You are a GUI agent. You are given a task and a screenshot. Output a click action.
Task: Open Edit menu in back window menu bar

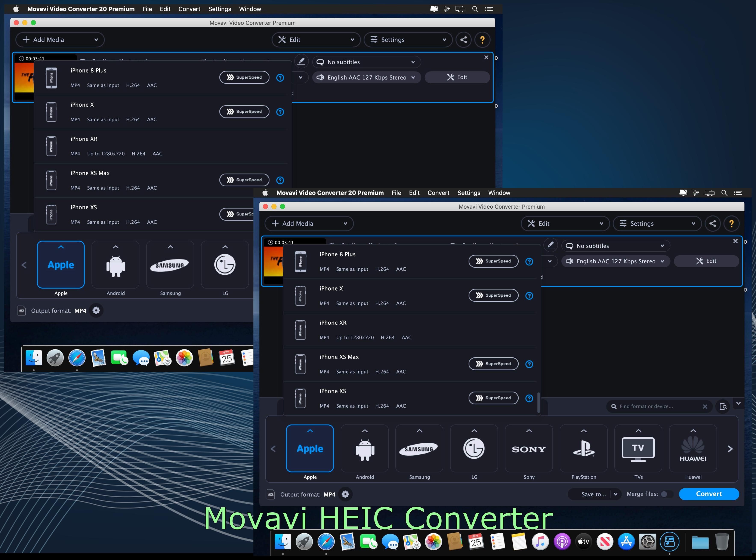(x=165, y=9)
